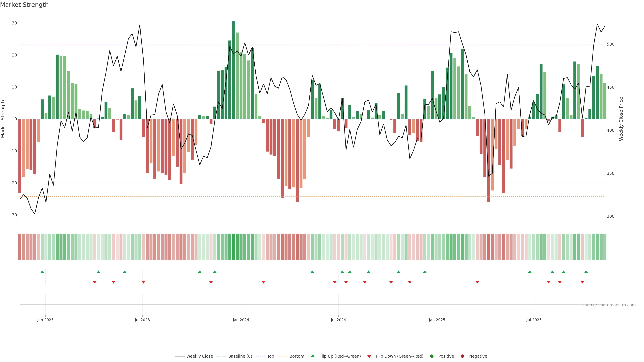Screen dimensions: 644x362
Task: Click the Negative red circle legend icon
Action: (x=462, y=356)
